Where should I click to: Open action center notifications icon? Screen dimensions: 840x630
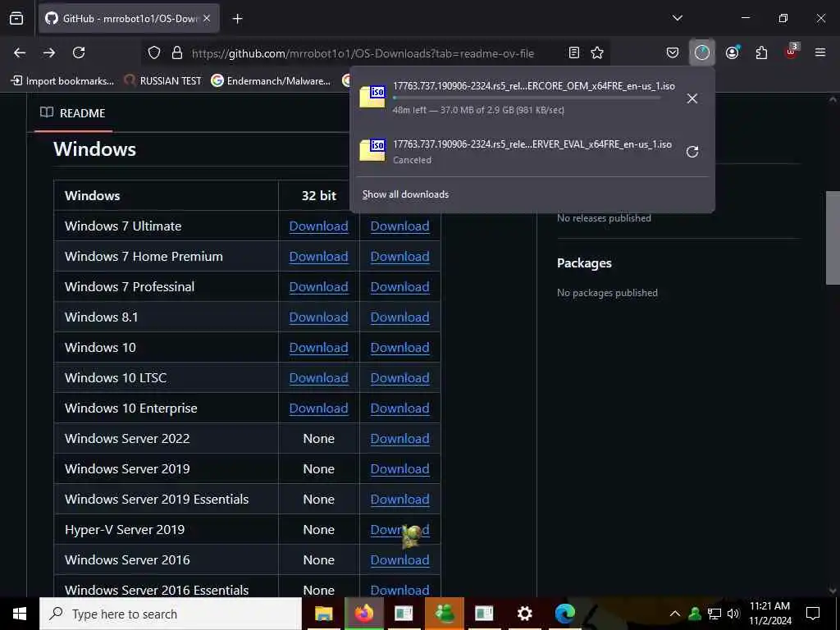(813, 614)
